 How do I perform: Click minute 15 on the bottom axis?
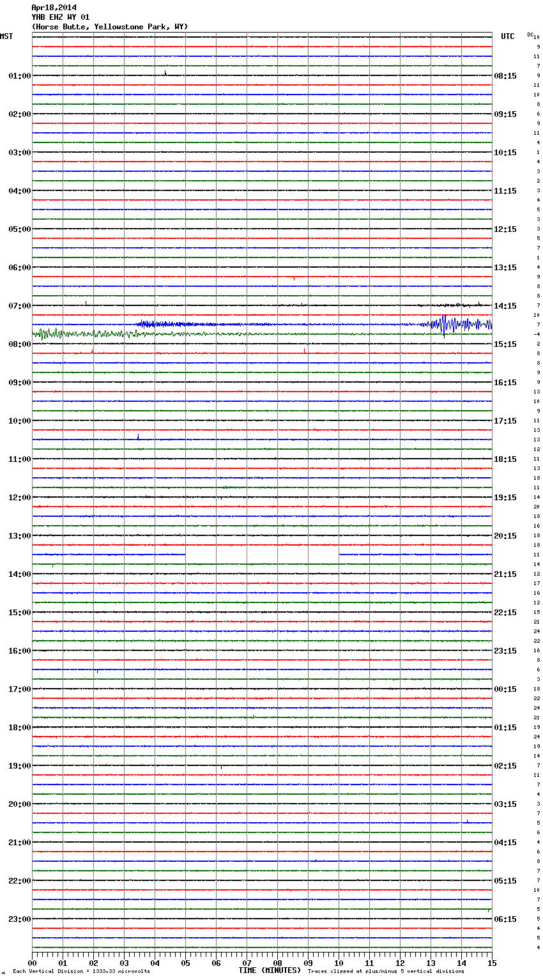(492, 963)
